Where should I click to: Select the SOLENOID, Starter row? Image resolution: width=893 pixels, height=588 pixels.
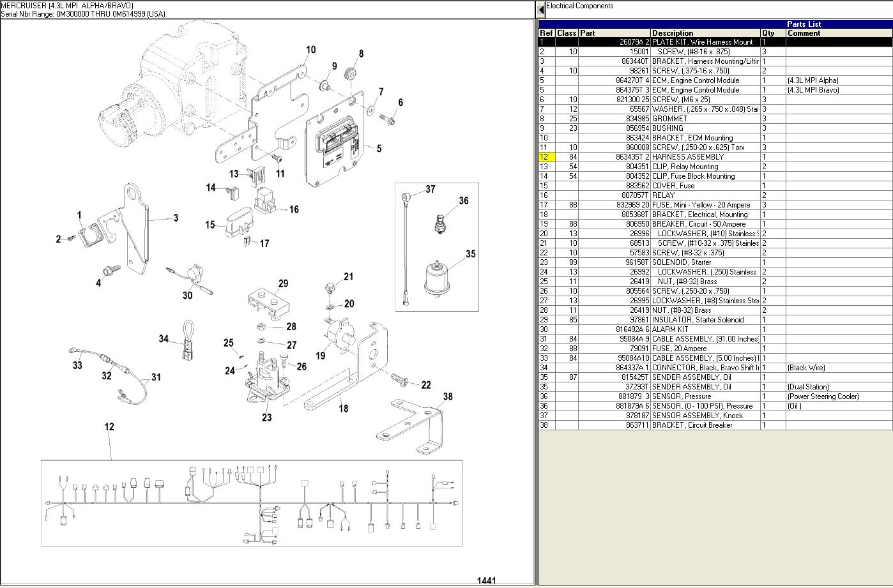coord(715,262)
